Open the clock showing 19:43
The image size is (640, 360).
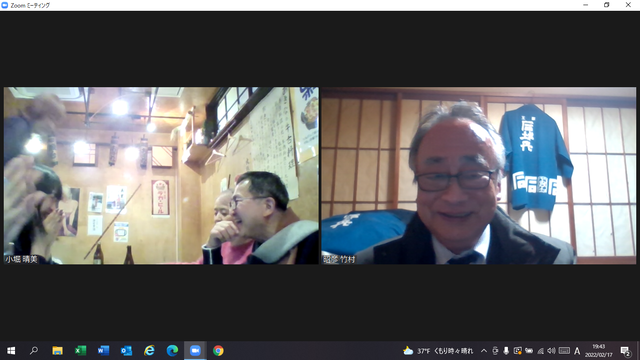[599, 351]
